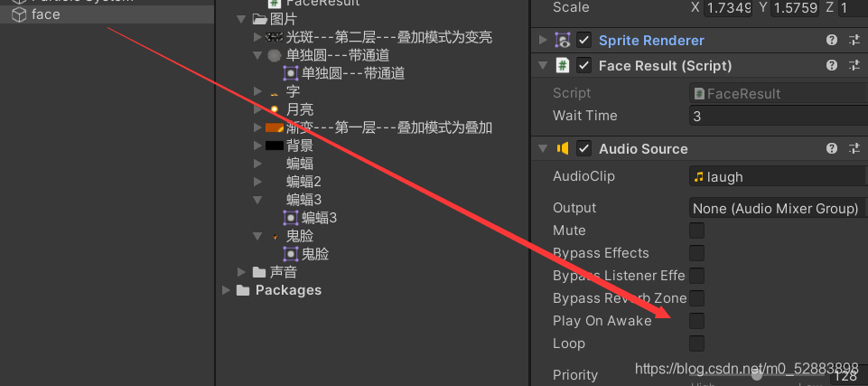The image size is (868, 386).
Task: Click the 鬼脸 parent sprite thumbnail
Action: (275, 237)
